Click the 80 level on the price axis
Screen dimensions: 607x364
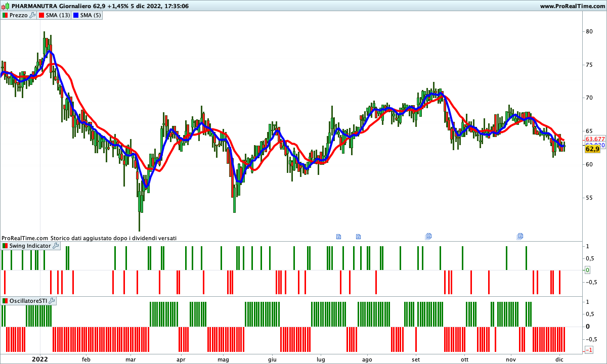click(589, 31)
